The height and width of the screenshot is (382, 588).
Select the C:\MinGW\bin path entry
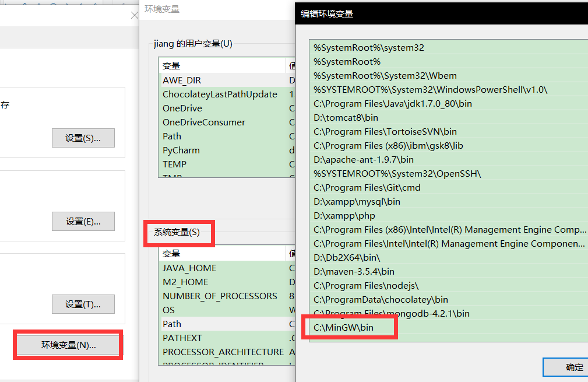click(x=449, y=328)
